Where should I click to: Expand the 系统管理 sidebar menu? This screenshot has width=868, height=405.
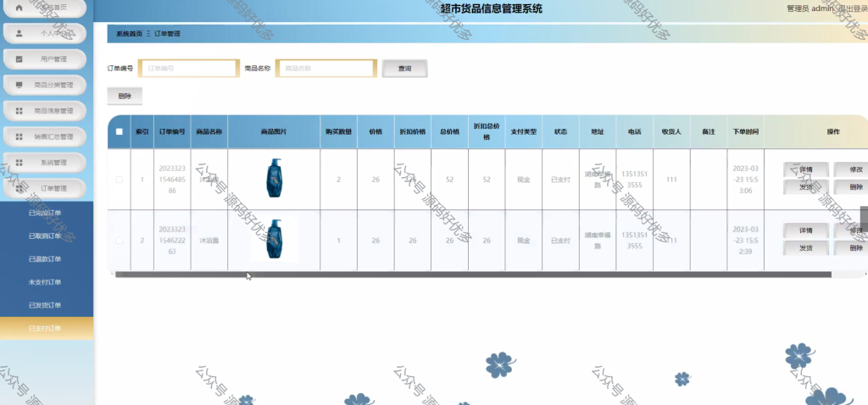[x=46, y=163]
